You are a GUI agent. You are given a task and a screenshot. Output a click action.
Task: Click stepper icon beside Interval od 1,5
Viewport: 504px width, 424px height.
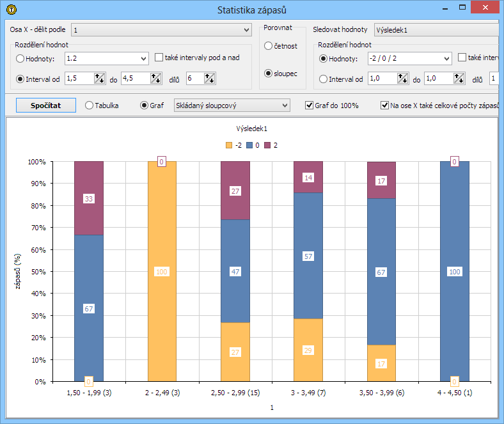pos(99,78)
